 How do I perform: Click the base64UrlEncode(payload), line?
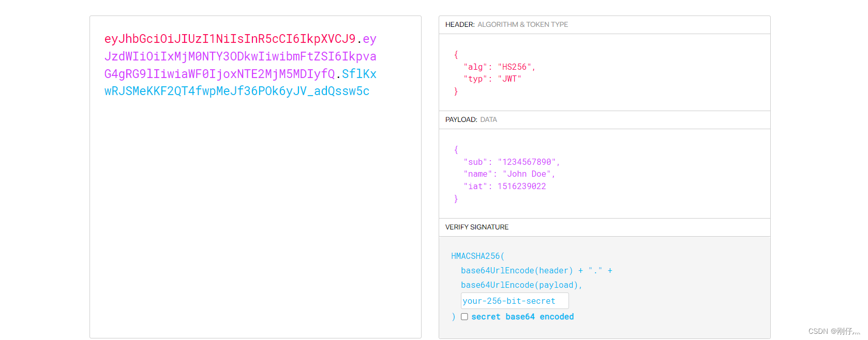click(521, 285)
